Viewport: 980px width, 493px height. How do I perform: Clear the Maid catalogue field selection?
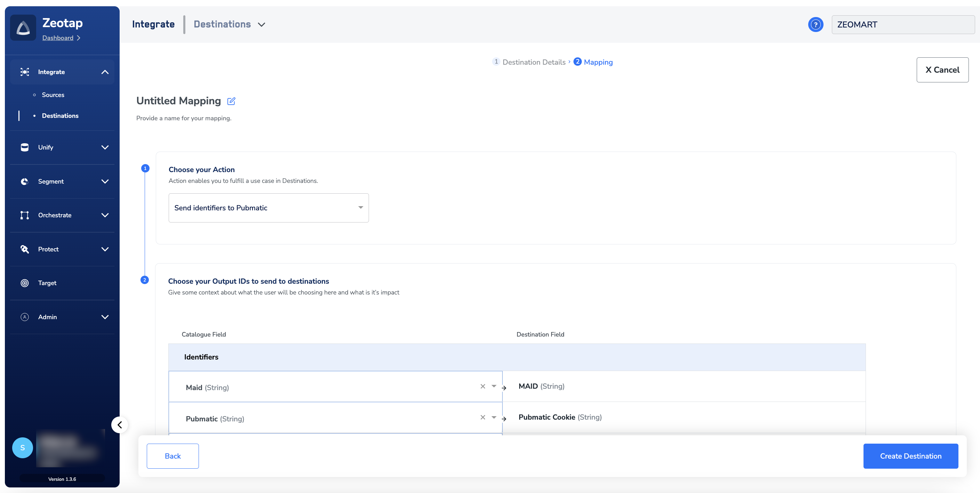tap(482, 386)
